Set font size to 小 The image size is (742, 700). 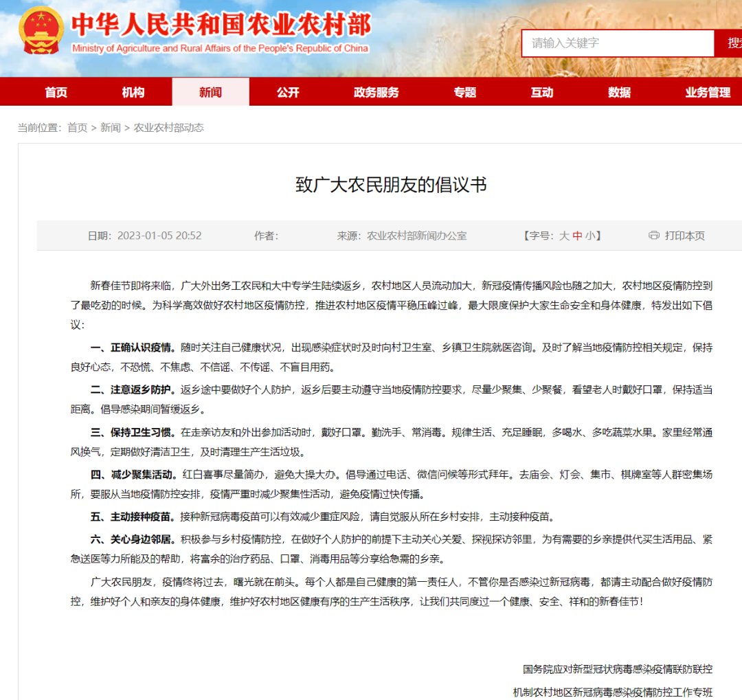click(x=590, y=236)
